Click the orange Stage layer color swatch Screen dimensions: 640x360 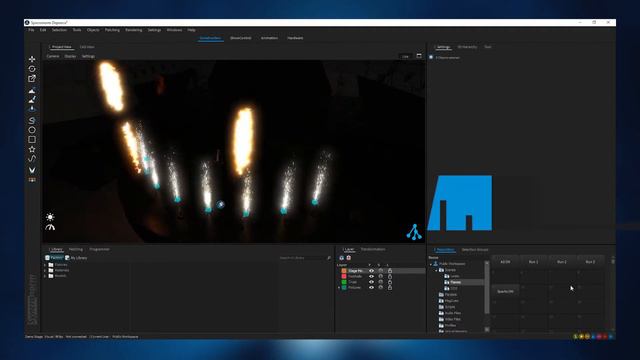point(344,271)
